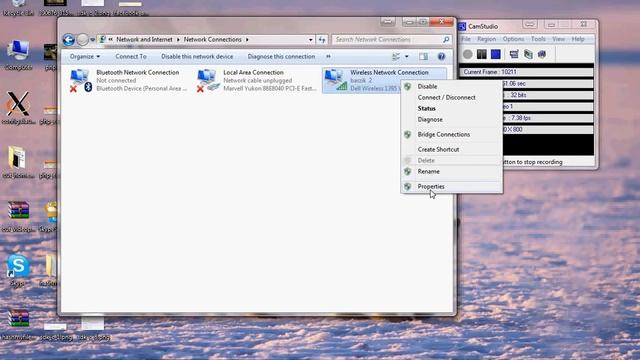Click Current Frame 10211 text in CamStudio
This screenshot has height=360, width=640.
[x=490, y=72]
